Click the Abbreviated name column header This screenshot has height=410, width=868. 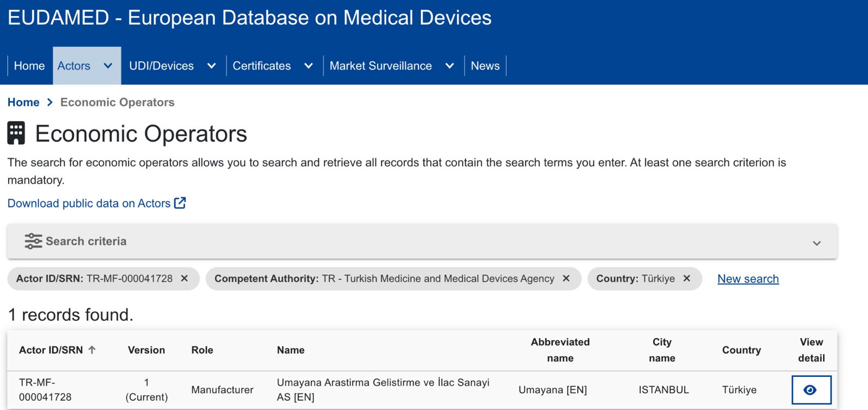pyautogui.click(x=560, y=350)
